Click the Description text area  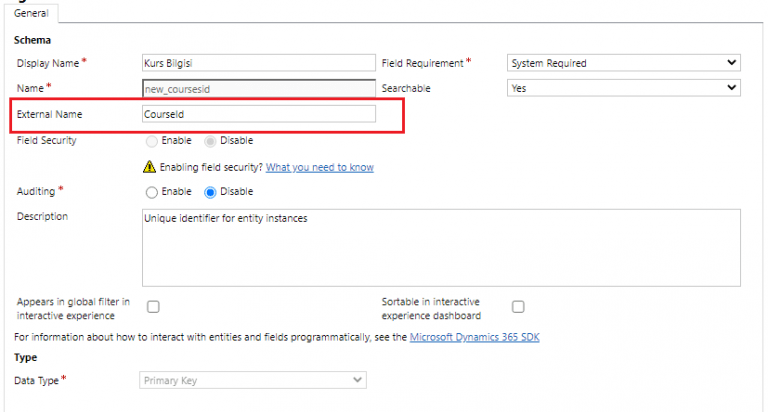pos(440,247)
